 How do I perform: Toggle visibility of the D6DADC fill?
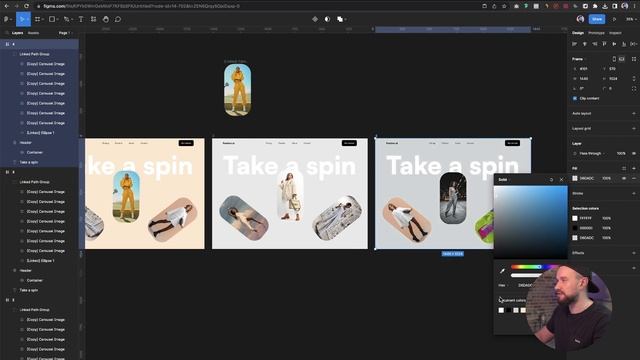point(624,178)
